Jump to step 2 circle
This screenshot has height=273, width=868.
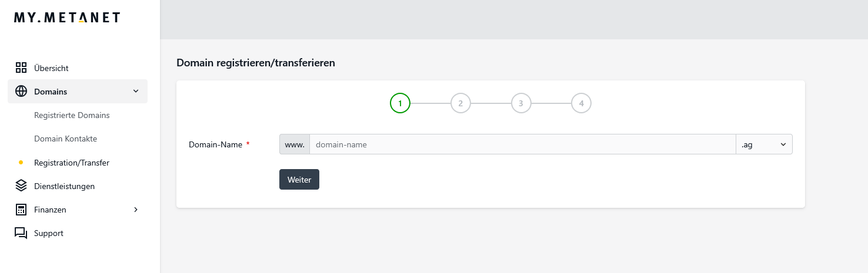(460, 103)
